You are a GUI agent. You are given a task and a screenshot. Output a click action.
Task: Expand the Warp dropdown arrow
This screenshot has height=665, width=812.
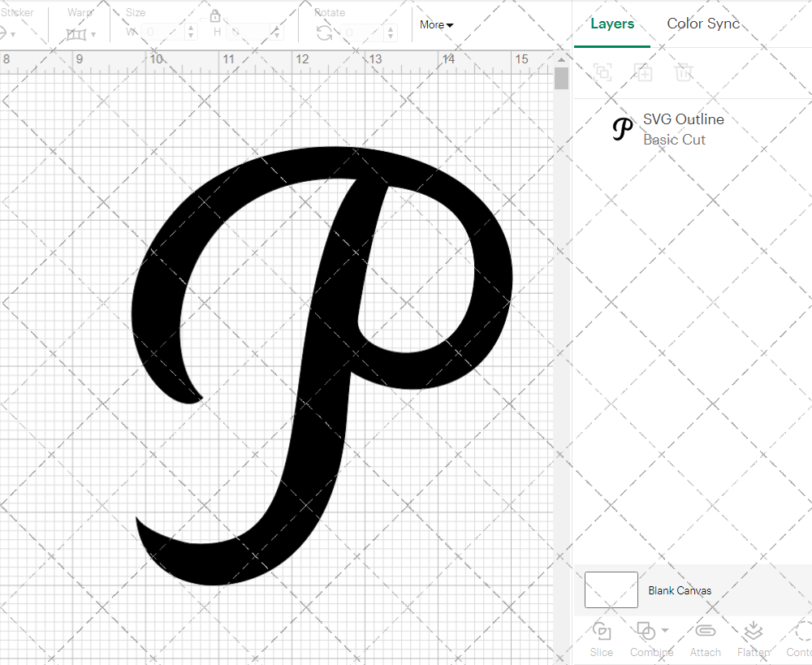pyautogui.click(x=93, y=35)
